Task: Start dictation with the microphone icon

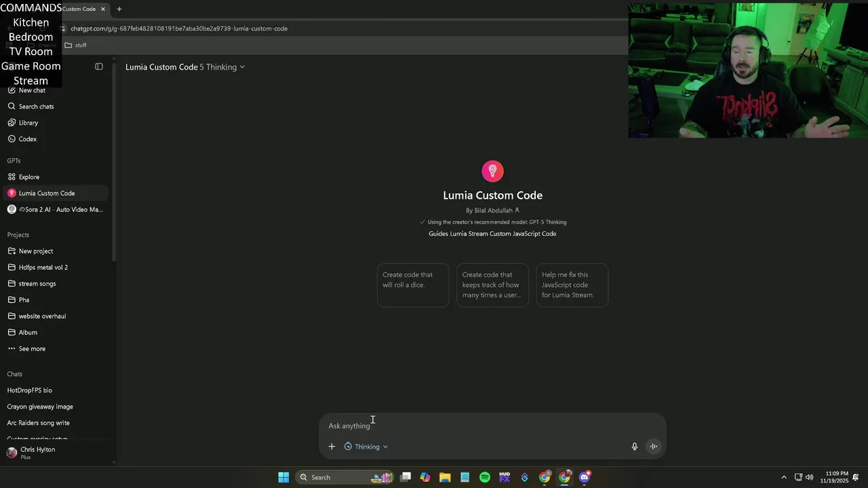Action: pyautogui.click(x=635, y=447)
